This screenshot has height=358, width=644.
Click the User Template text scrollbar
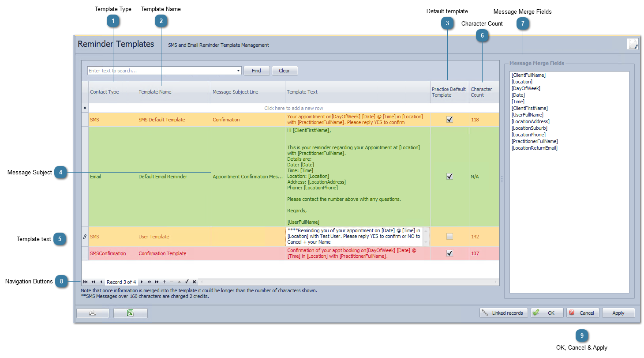426,237
